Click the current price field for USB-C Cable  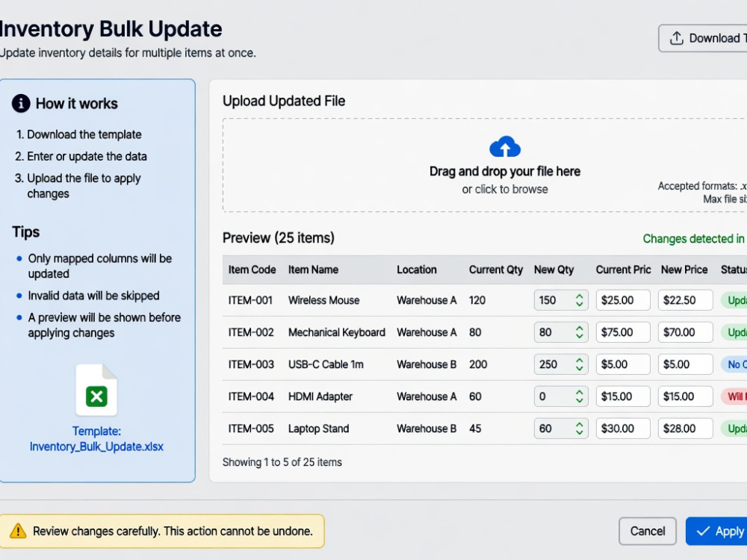(x=623, y=364)
